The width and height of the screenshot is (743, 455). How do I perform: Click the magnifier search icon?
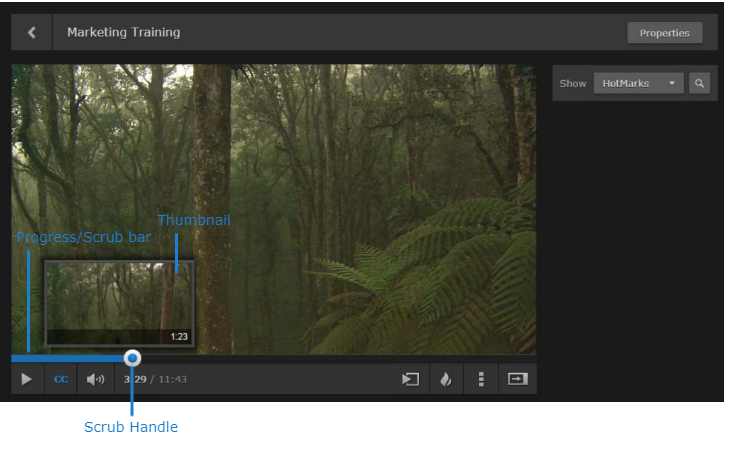(x=699, y=84)
